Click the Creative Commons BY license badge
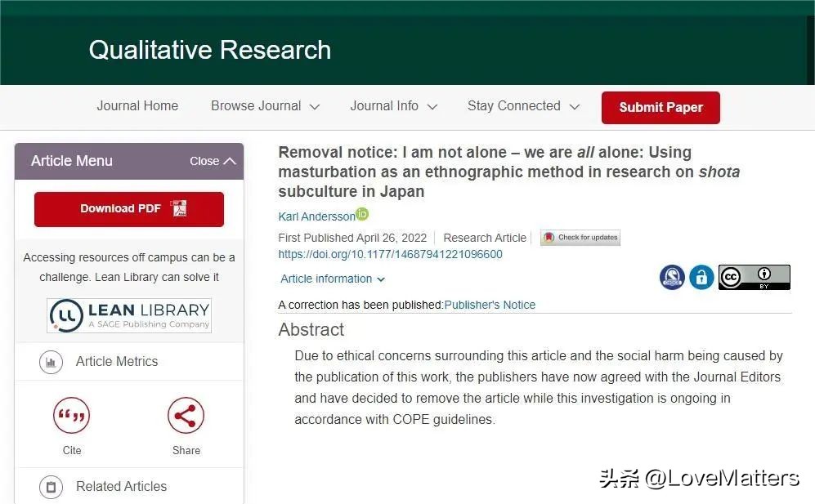Image resolution: width=815 pixels, height=504 pixels. point(755,277)
